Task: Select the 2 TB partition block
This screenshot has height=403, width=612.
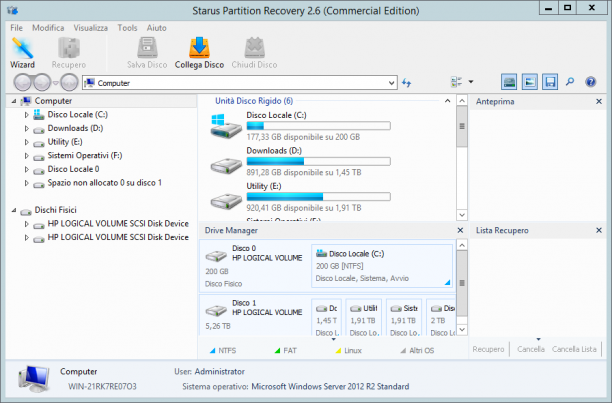Action: point(441,318)
